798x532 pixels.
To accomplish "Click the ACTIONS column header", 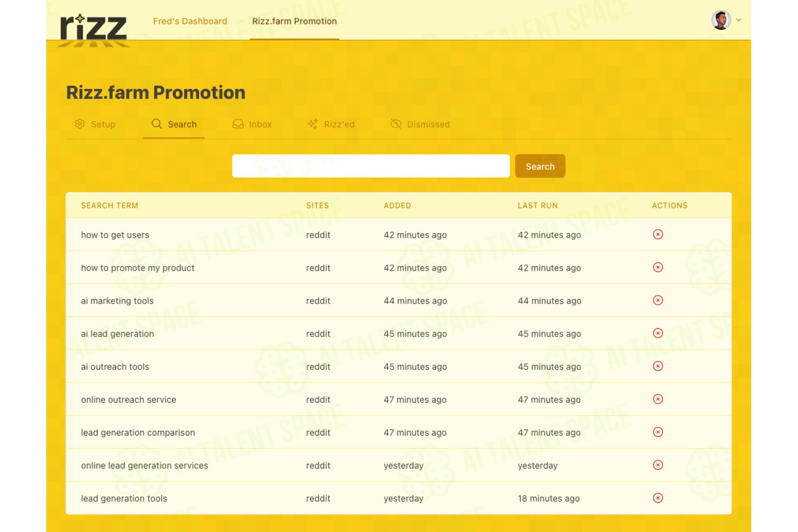I will tap(670, 206).
